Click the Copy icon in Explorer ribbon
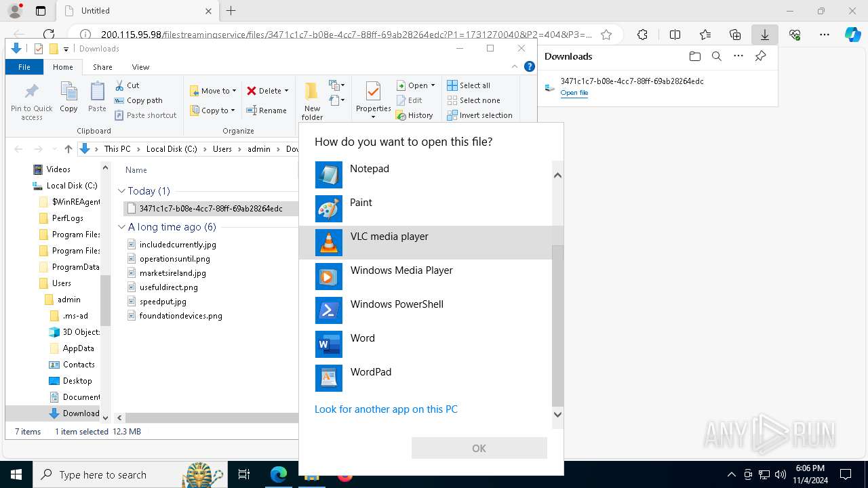 [68, 97]
